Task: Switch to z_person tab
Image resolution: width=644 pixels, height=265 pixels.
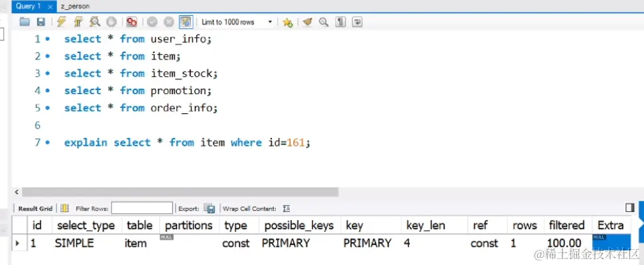Action: 75,6
